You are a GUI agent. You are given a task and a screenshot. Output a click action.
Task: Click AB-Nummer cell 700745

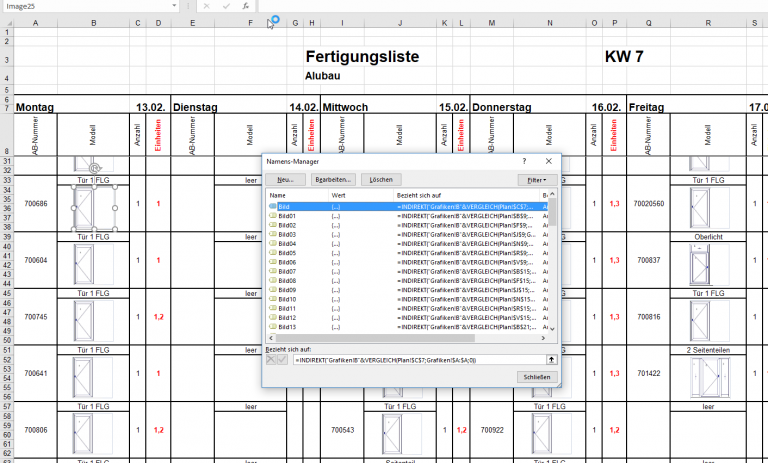(36, 317)
